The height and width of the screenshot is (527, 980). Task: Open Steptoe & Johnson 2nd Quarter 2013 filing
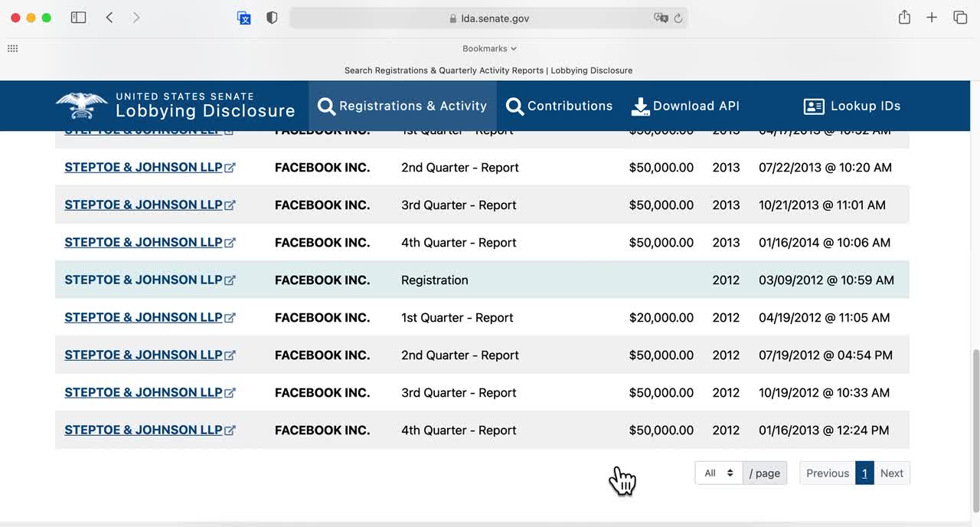point(143,167)
